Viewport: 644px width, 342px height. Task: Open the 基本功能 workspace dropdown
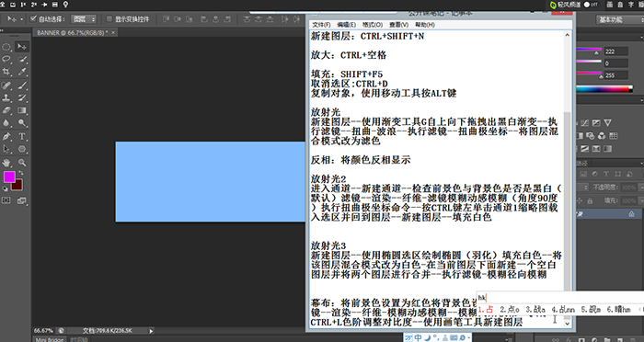pyautogui.click(x=620, y=19)
